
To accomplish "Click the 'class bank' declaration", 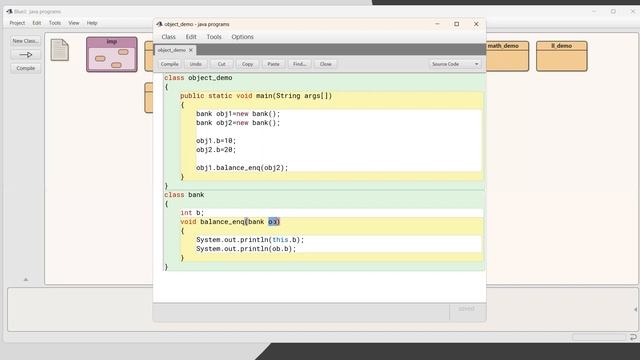I will click(x=184, y=195).
